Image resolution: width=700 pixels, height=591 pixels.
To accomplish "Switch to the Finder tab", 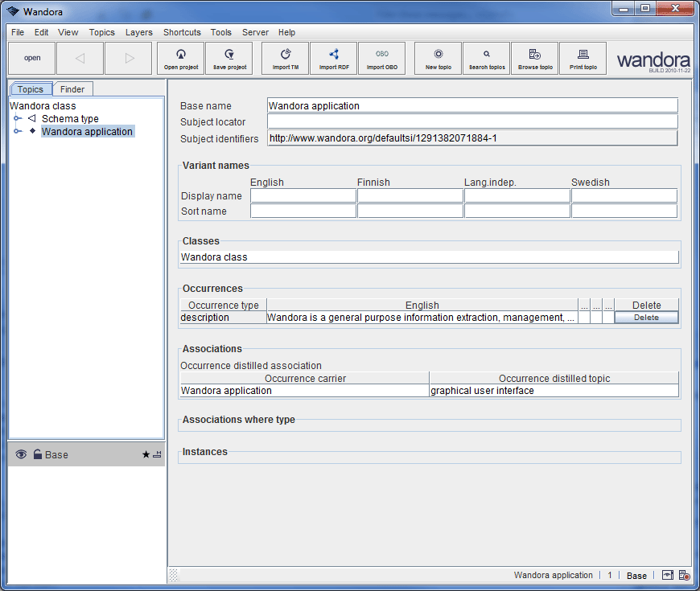I will 72,89.
